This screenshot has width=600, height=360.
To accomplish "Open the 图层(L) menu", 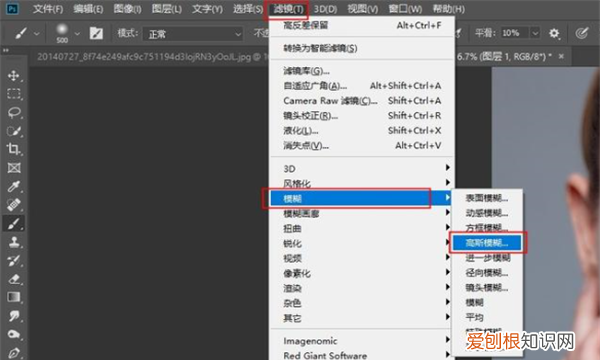I will pos(167,9).
